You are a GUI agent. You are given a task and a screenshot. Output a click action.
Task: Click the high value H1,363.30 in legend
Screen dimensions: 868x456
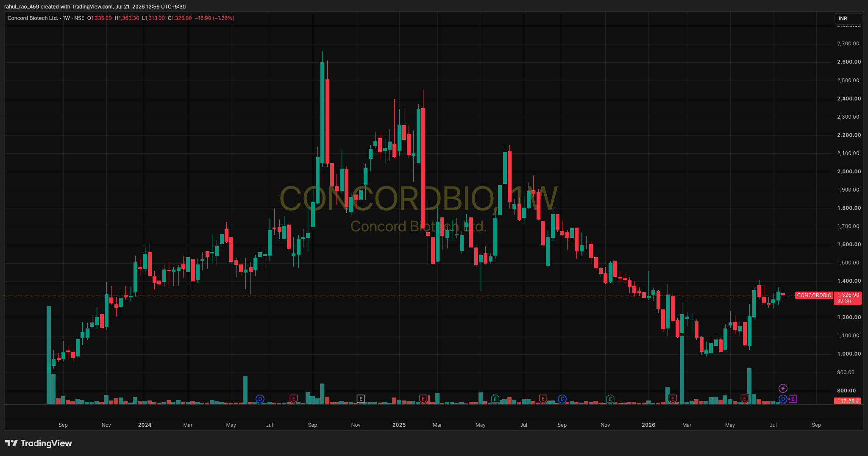(x=127, y=18)
